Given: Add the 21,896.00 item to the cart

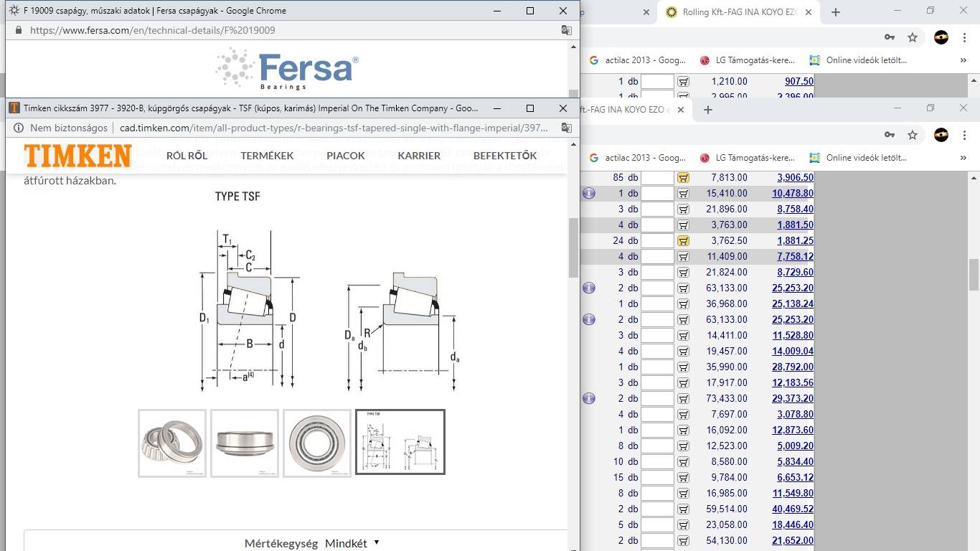Looking at the screenshot, I should [x=683, y=209].
